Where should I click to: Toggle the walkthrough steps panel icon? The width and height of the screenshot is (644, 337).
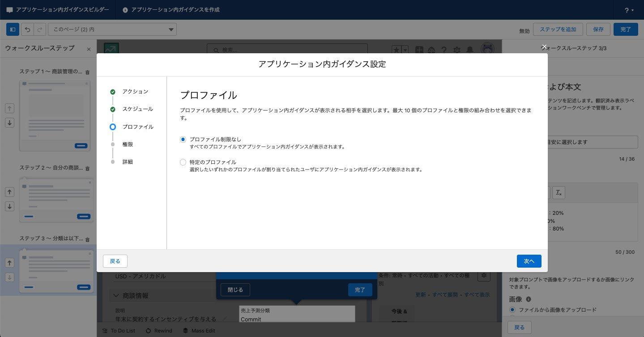click(x=13, y=29)
